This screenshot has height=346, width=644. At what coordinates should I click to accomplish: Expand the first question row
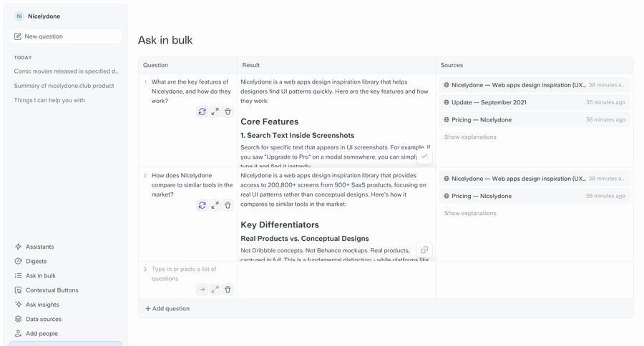[215, 112]
